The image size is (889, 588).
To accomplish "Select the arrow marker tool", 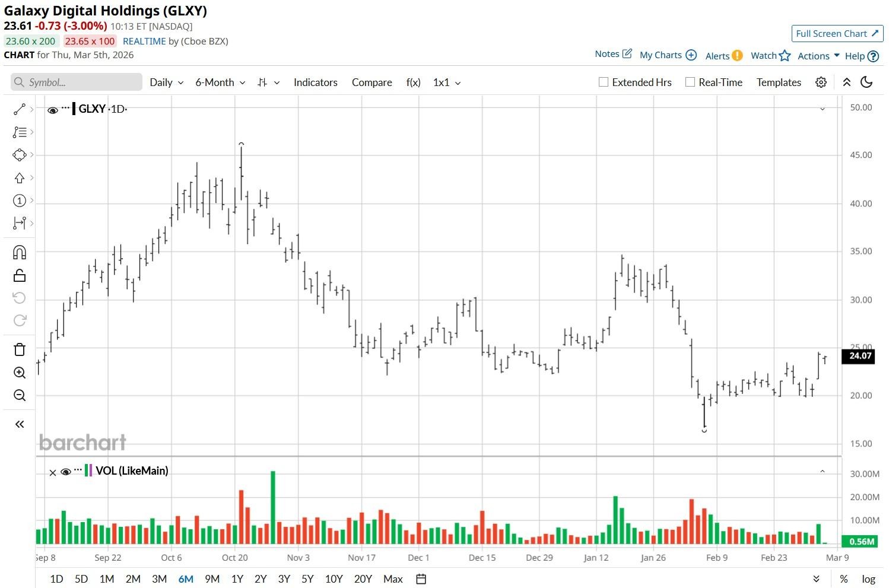I will [x=20, y=178].
